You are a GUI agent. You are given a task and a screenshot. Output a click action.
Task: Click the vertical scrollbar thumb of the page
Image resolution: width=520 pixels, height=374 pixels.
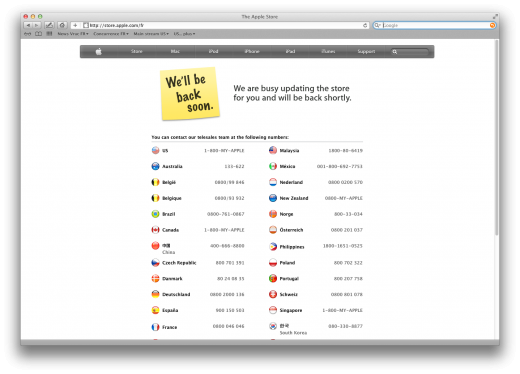point(497,137)
